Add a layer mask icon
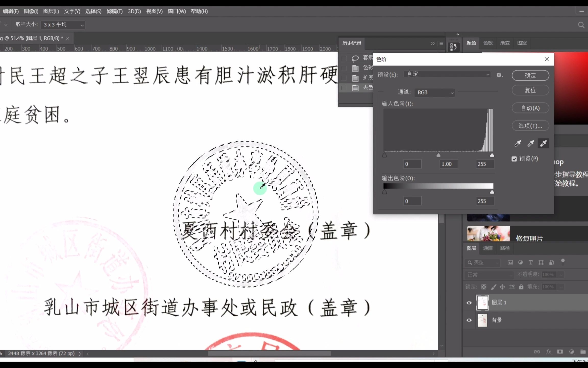 point(560,352)
